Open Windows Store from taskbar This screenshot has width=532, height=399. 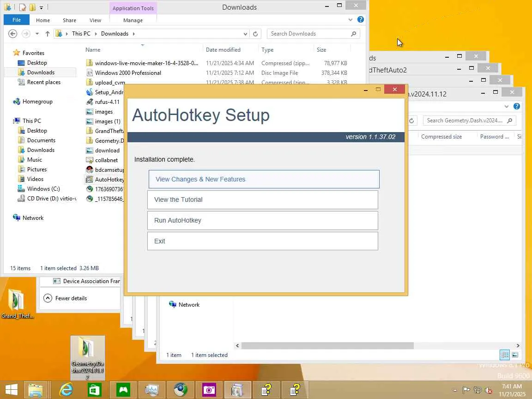(94, 389)
